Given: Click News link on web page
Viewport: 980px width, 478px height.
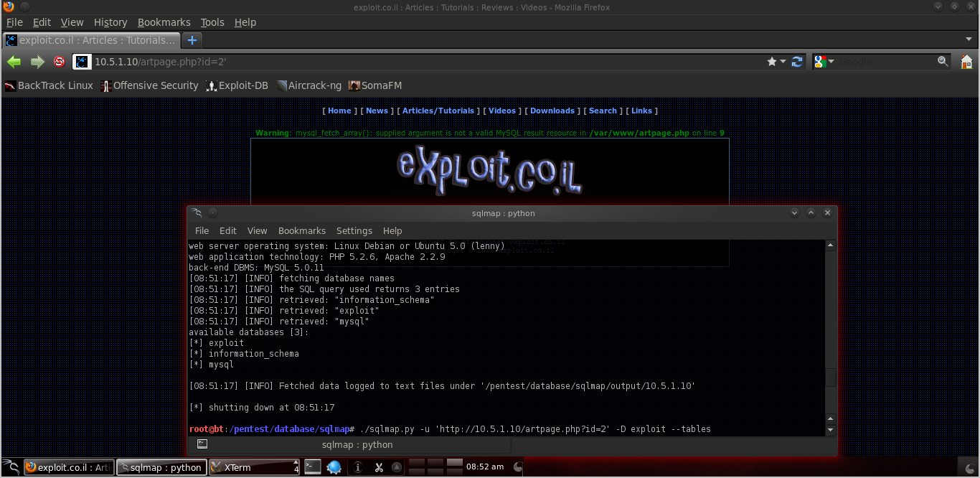Looking at the screenshot, I should point(377,111).
